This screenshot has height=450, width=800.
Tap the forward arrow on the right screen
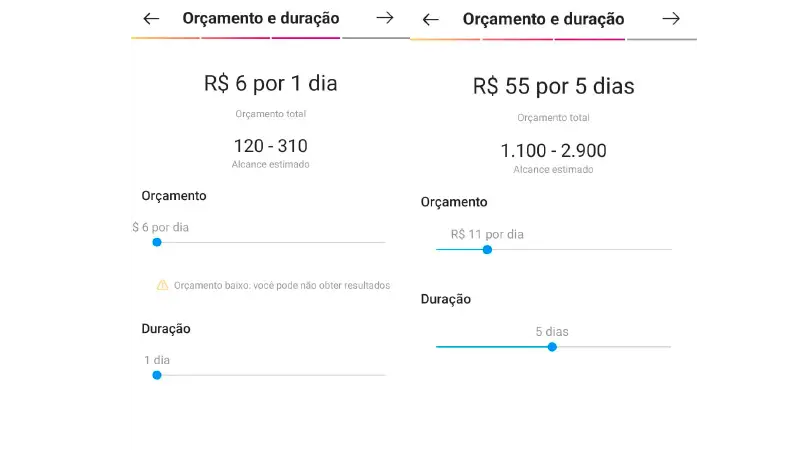[671, 19]
